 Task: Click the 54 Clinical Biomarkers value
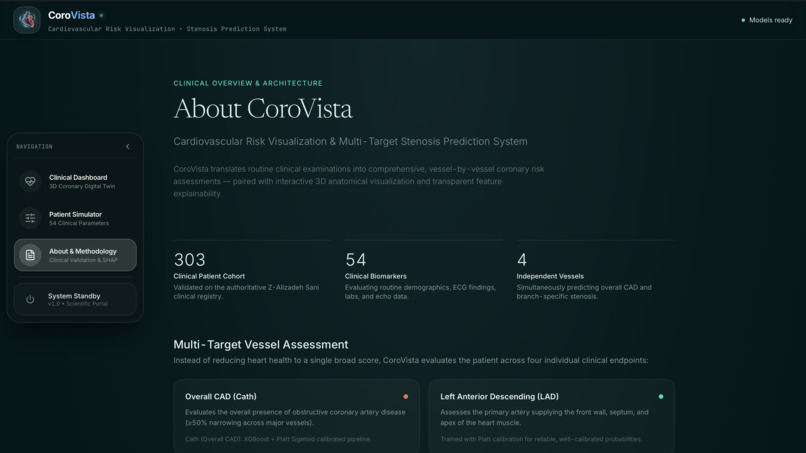point(356,260)
